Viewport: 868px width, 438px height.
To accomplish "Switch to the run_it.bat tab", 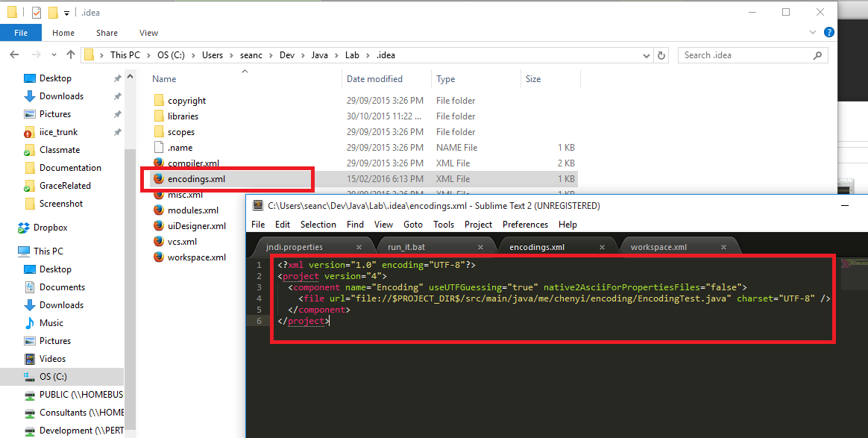I will point(406,247).
